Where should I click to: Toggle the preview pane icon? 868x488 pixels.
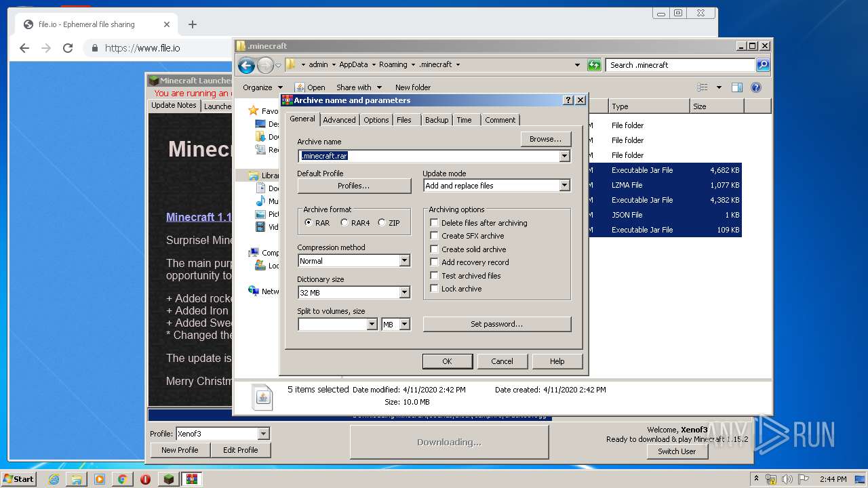tap(737, 87)
